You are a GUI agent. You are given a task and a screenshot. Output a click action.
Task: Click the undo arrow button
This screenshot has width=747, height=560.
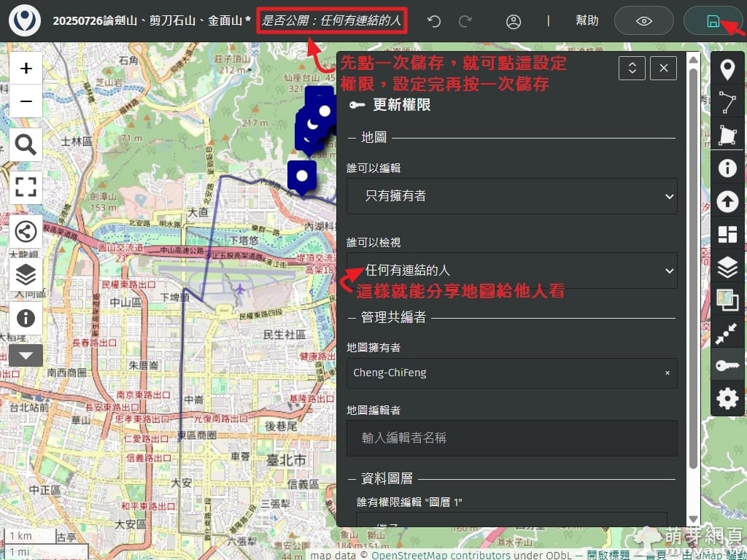[434, 21]
